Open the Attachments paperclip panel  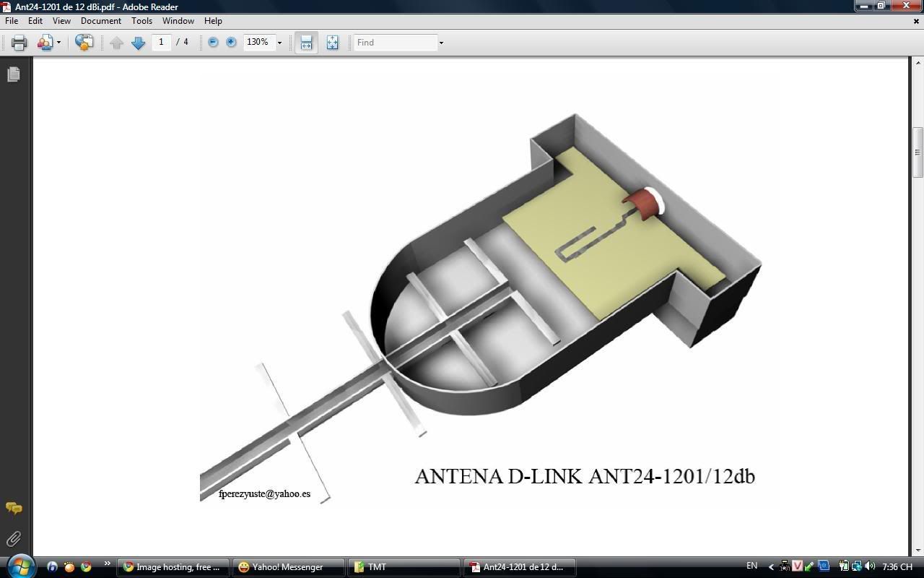(x=14, y=539)
